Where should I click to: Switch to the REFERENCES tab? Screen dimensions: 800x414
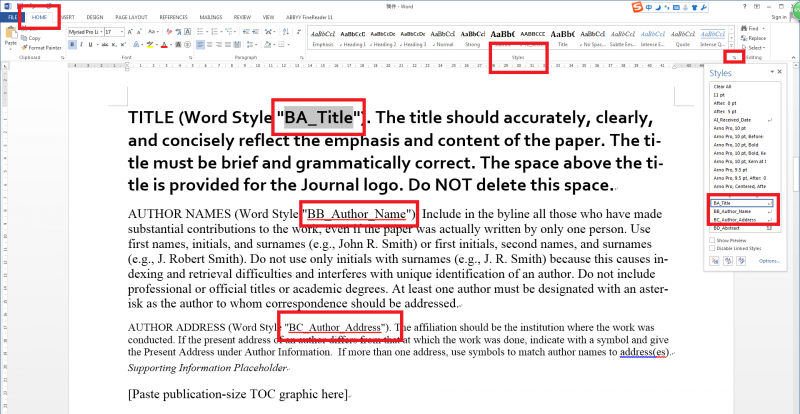point(173,17)
